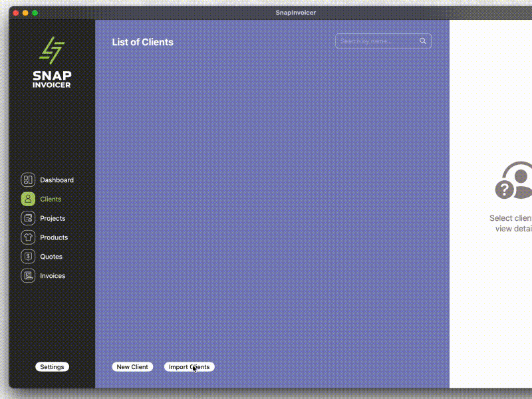The height and width of the screenshot is (399, 532).
Task: Click the List of Clients heading
Action: tap(142, 42)
